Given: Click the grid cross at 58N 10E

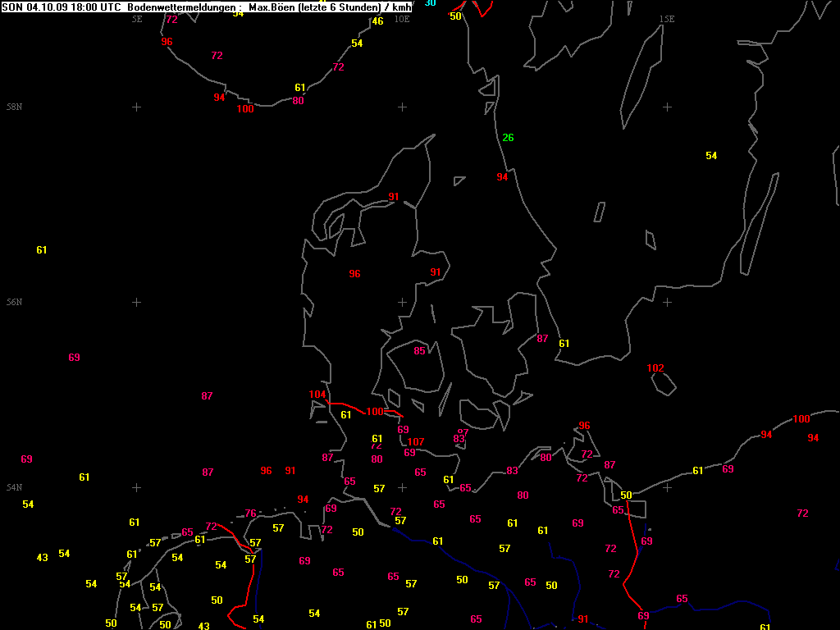Looking at the screenshot, I should click(402, 107).
